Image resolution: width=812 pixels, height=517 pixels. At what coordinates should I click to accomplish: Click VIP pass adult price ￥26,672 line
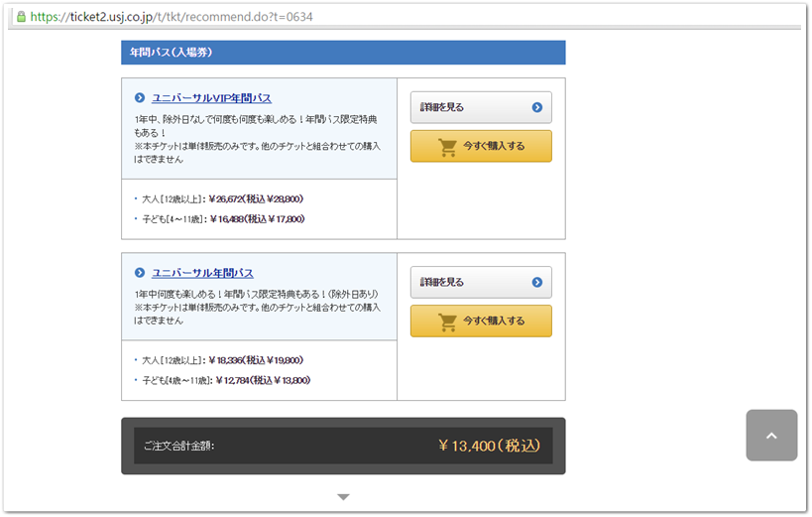point(223,199)
